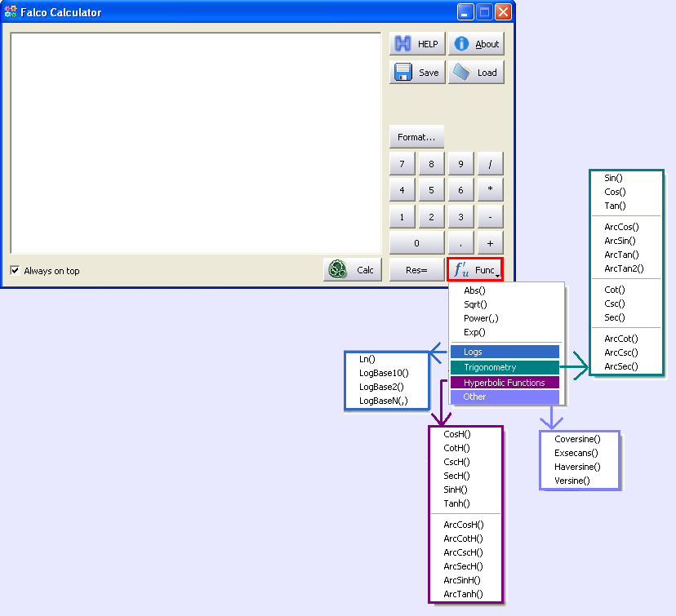Pick LogBase10() from the Logs list

point(385,373)
